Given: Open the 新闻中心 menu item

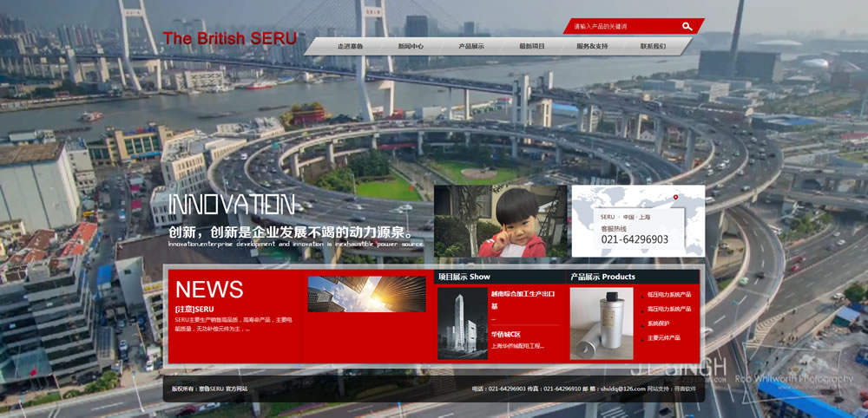Looking at the screenshot, I should [x=411, y=47].
